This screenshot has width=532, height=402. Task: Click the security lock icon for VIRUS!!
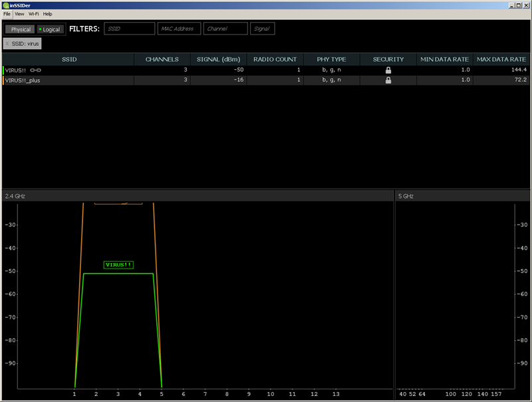tap(388, 70)
